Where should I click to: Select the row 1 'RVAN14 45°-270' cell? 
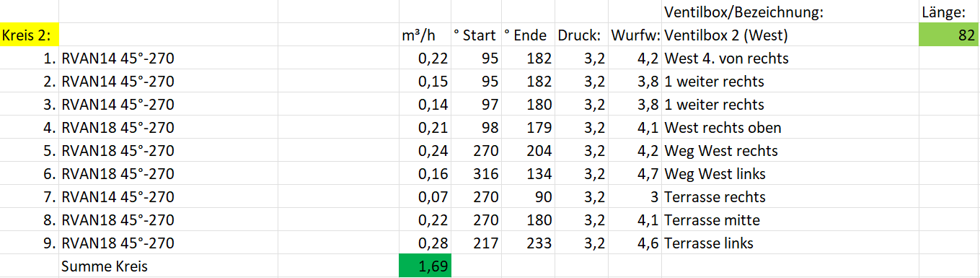168,58
